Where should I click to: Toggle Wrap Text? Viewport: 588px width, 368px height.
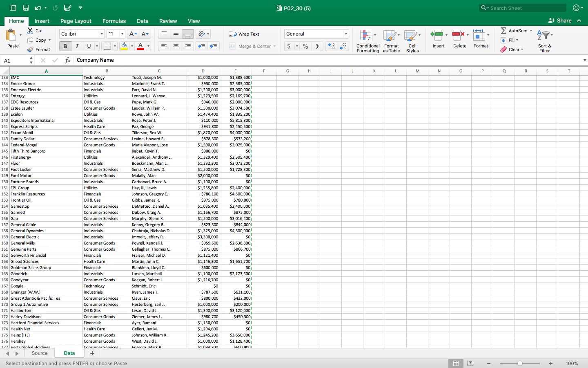[244, 34]
